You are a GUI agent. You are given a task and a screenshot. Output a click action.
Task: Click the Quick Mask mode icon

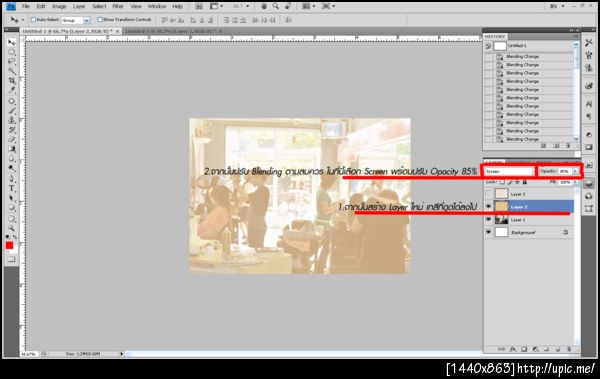(x=11, y=259)
